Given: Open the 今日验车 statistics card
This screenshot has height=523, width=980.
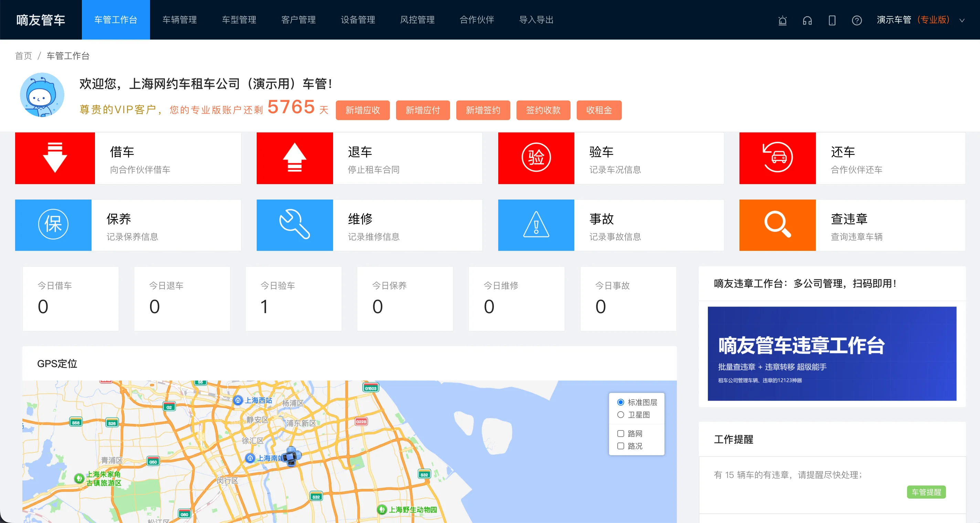Looking at the screenshot, I should pos(293,299).
